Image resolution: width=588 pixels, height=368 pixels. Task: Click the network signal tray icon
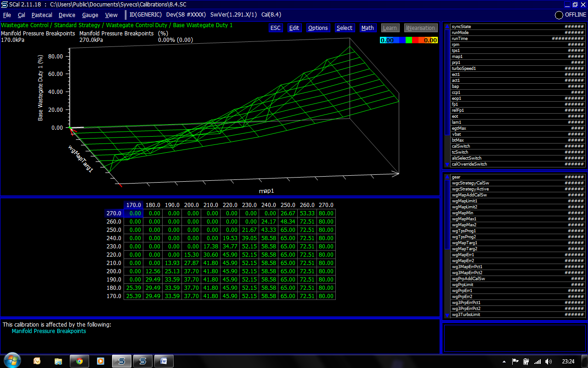[x=537, y=362]
